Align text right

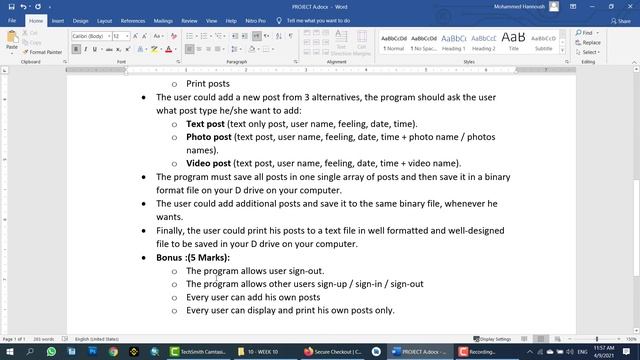tap(208, 49)
